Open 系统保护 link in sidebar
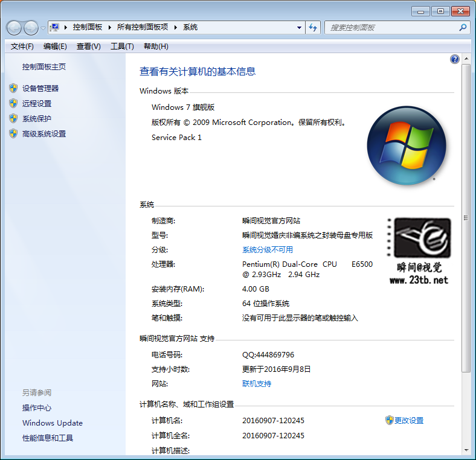 tap(37, 119)
